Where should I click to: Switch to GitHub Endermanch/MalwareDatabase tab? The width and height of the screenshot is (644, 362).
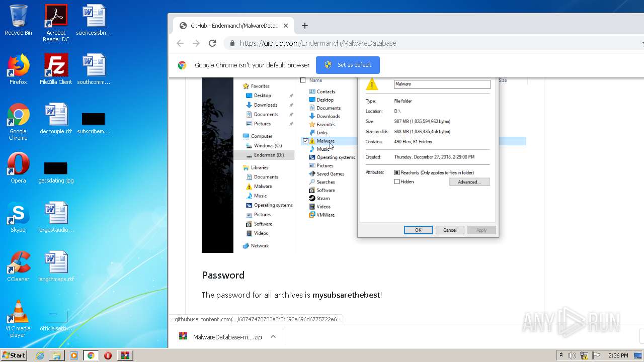pyautogui.click(x=233, y=26)
